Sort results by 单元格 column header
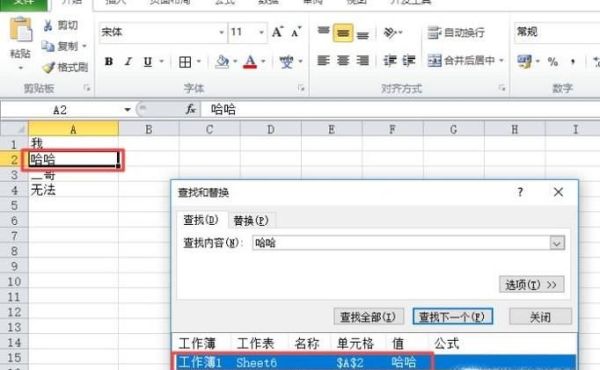This screenshot has width=600, height=370. (x=355, y=344)
